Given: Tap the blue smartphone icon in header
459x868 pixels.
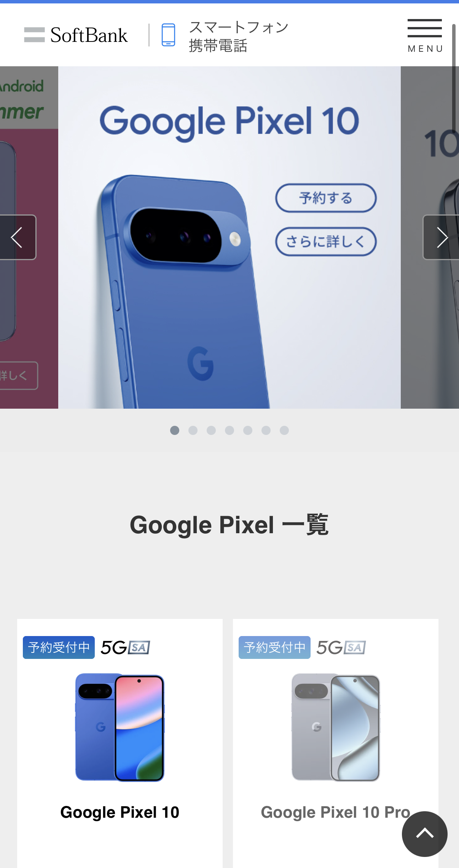Looking at the screenshot, I should (x=168, y=35).
